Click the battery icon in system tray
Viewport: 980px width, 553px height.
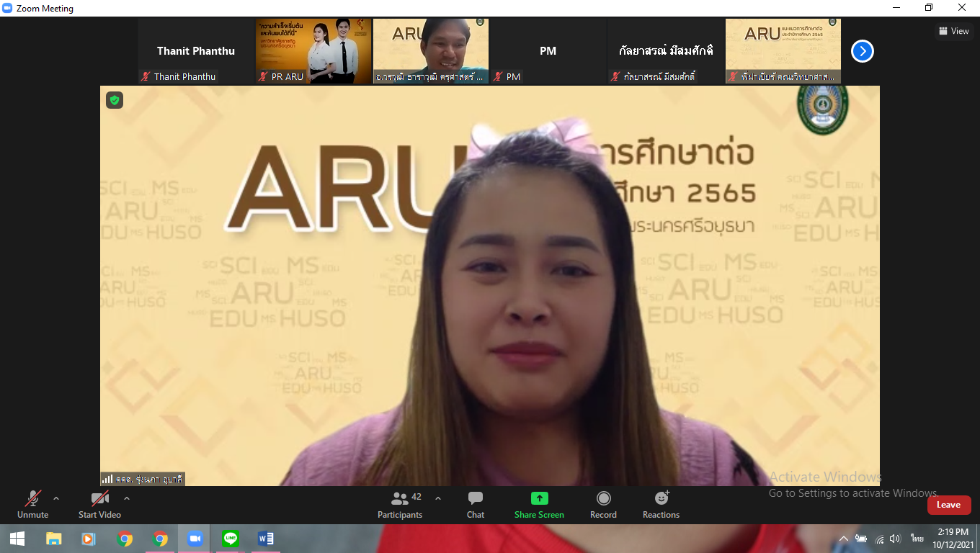point(861,539)
